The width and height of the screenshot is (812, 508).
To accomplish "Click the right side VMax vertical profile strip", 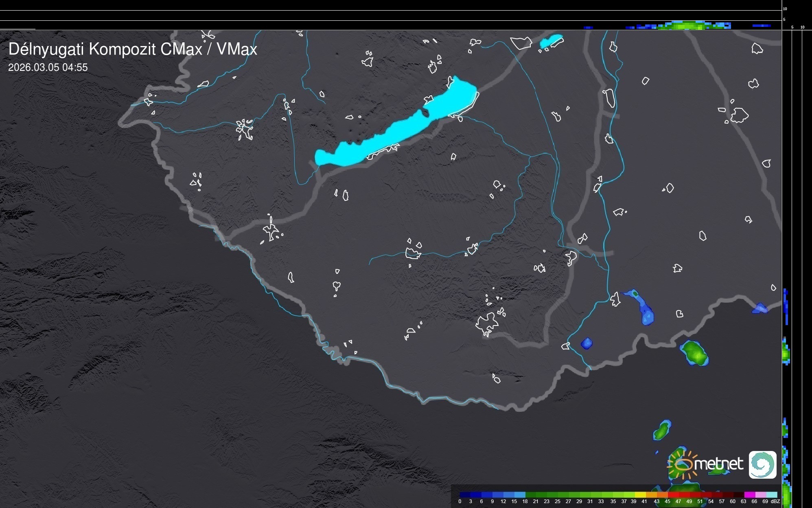I will (786, 354).
